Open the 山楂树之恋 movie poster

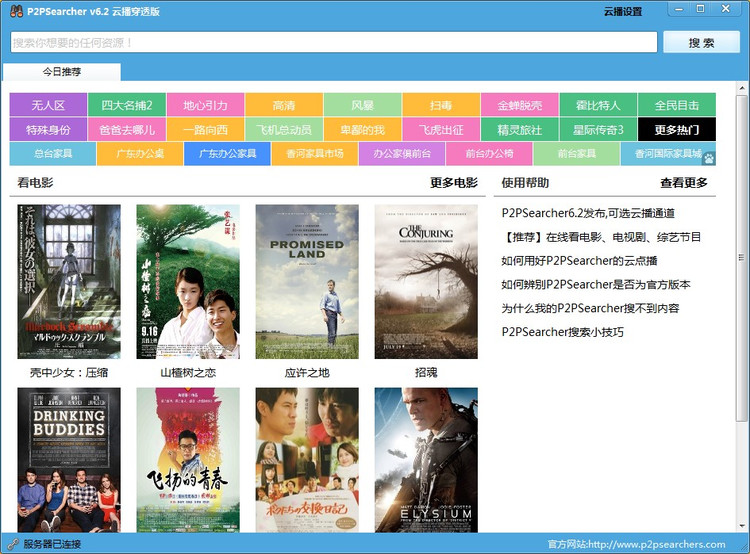pos(188,281)
